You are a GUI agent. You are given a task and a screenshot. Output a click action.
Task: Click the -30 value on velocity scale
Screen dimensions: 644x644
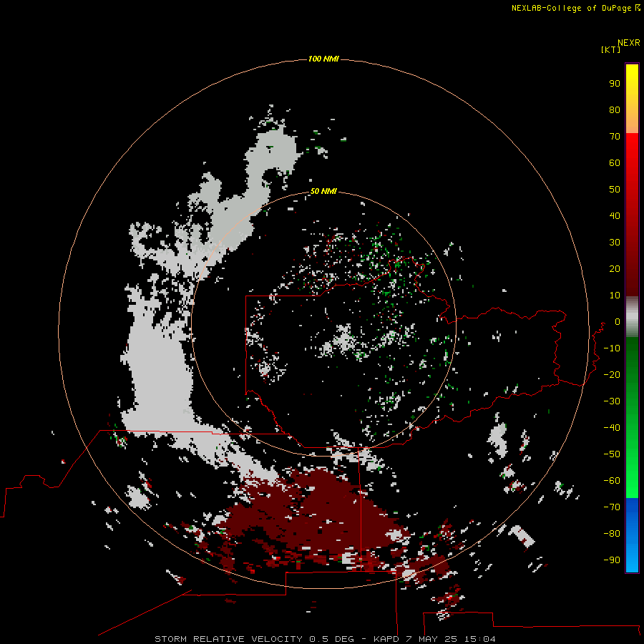[x=612, y=401]
